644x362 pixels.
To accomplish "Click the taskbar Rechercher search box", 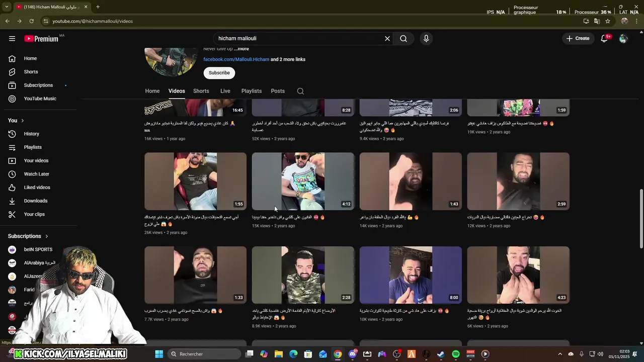I will [203, 354].
